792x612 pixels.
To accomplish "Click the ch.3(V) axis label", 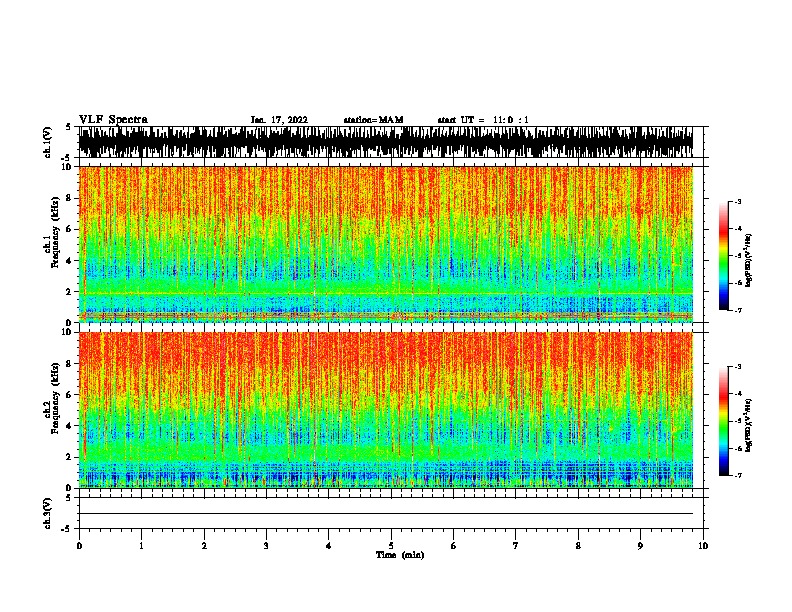I will [x=48, y=513].
